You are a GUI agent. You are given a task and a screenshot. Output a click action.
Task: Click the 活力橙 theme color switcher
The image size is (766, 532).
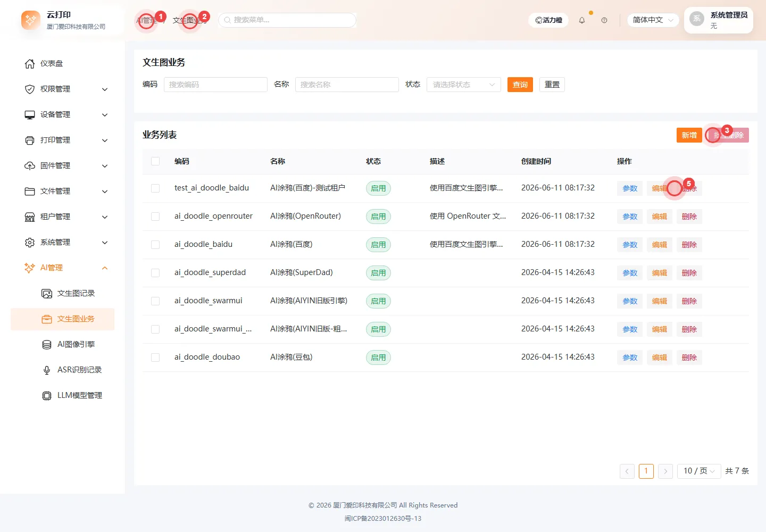click(548, 20)
